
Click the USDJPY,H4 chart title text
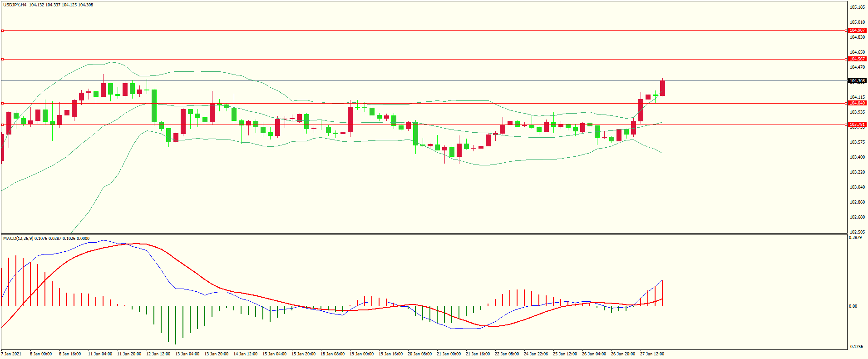15,5
